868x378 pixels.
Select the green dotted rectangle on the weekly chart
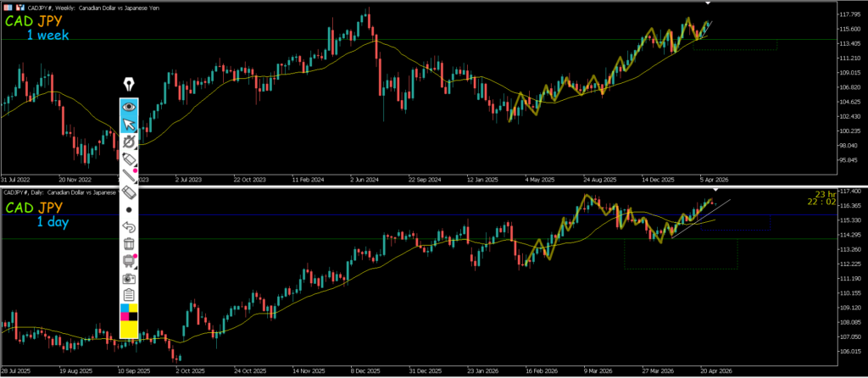pos(735,45)
